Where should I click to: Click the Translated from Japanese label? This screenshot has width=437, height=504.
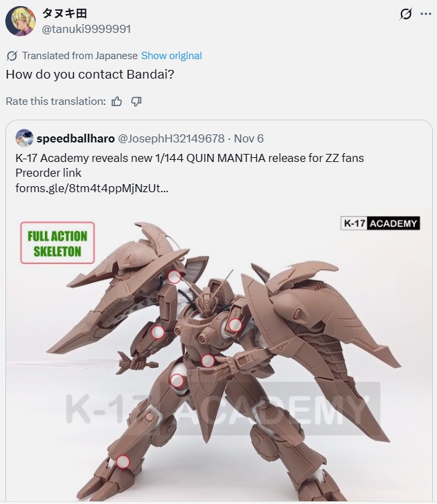coord(80,56)
